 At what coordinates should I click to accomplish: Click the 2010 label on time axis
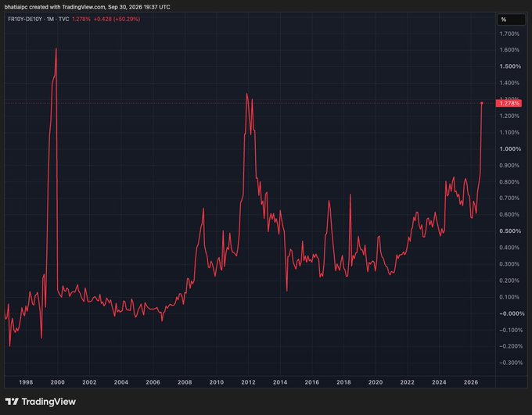[217, 382]
